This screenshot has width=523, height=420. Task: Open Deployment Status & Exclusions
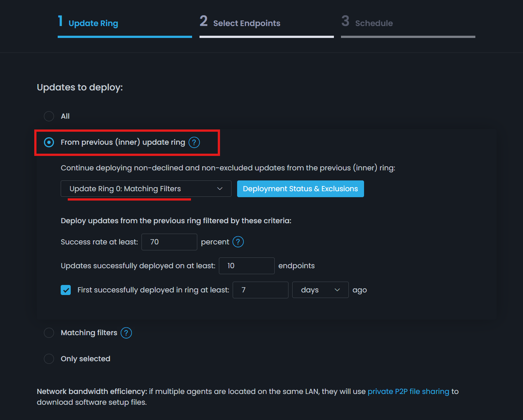(x=300, y=189)
